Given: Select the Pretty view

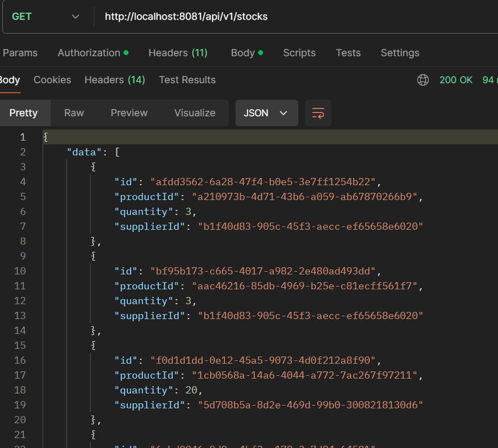Looking at the screenshot, I should coord(24,113).
